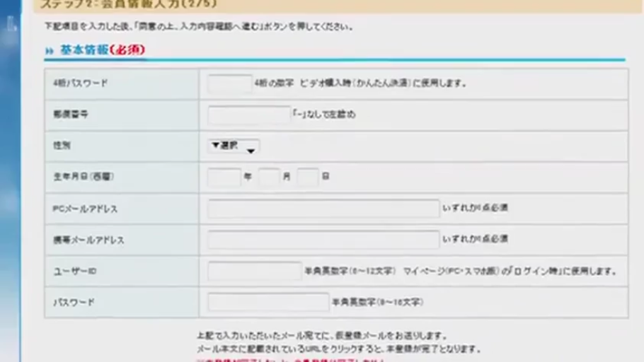Click the birth day (日) field
644x362 pixels.
pos(308,177)
